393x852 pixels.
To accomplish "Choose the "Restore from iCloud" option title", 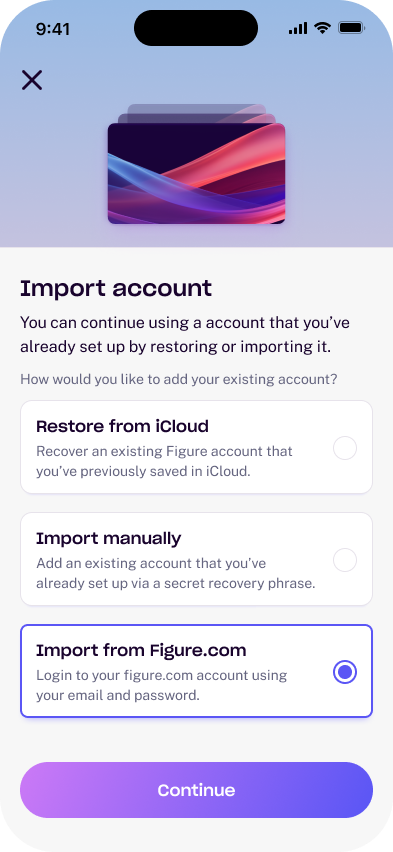I will [122, 426].
